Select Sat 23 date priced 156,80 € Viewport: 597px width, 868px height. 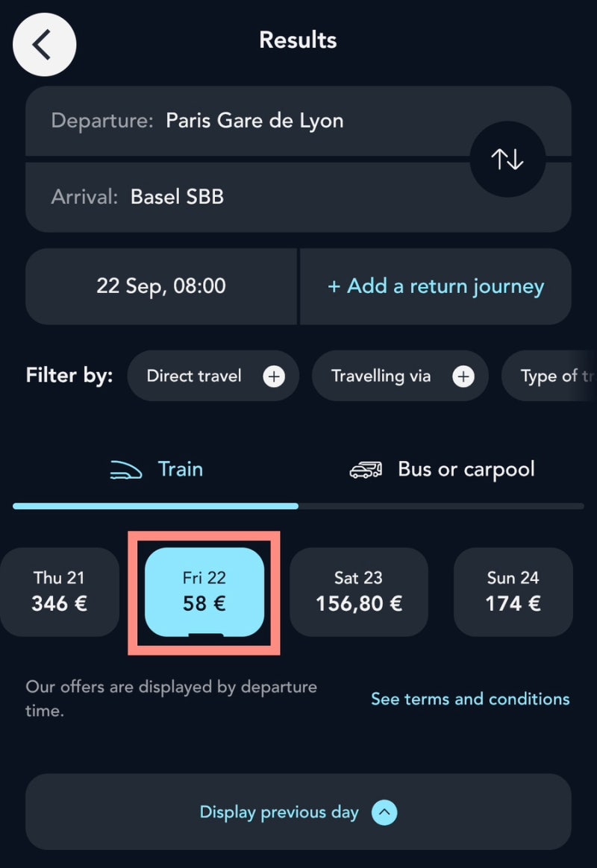(x=359, y=592)
